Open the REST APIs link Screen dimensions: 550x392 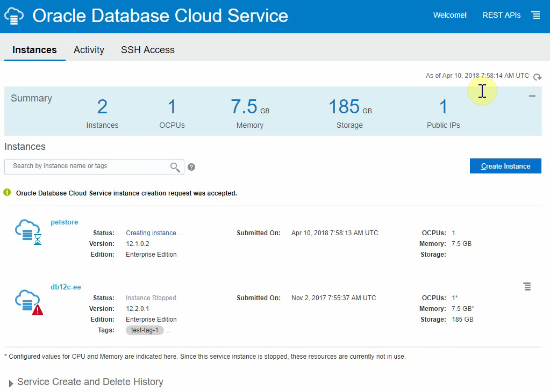(501, 15)
